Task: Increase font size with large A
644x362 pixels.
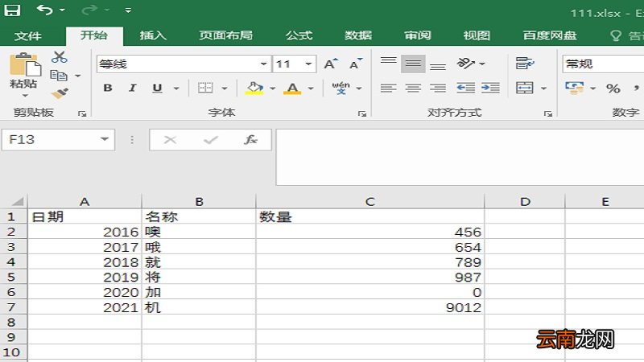Action: pyautogui.click(x=331, y=64)
